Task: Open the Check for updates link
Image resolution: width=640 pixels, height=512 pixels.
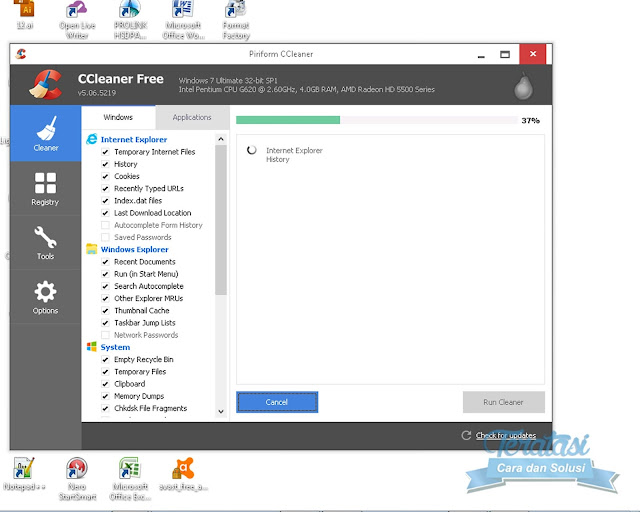Action: pos(506,435)
